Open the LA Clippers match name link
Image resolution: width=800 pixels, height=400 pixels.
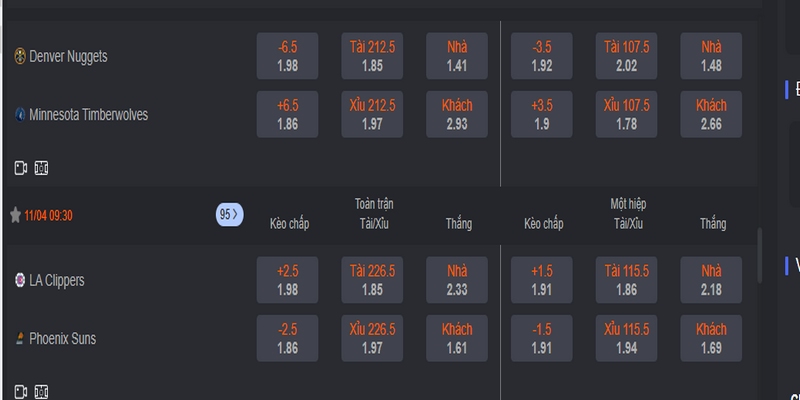tap(57, 280)
